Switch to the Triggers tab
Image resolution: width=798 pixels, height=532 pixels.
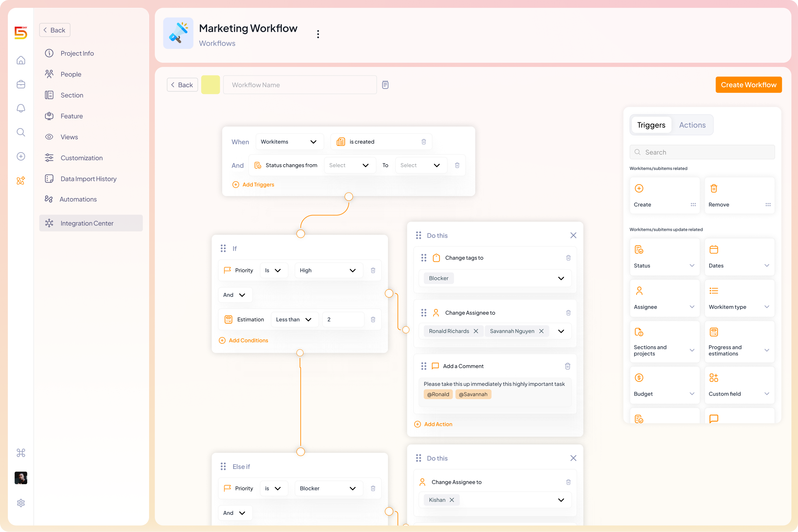651,125
